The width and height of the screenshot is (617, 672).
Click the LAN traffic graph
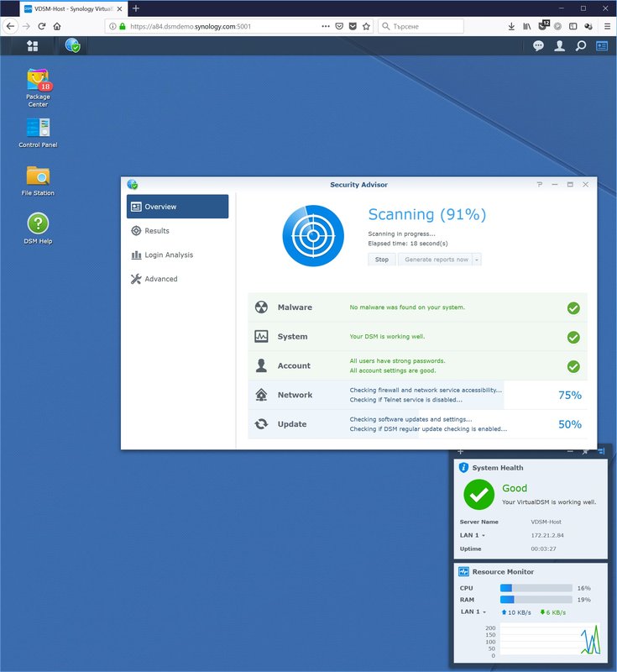(550, 639)
